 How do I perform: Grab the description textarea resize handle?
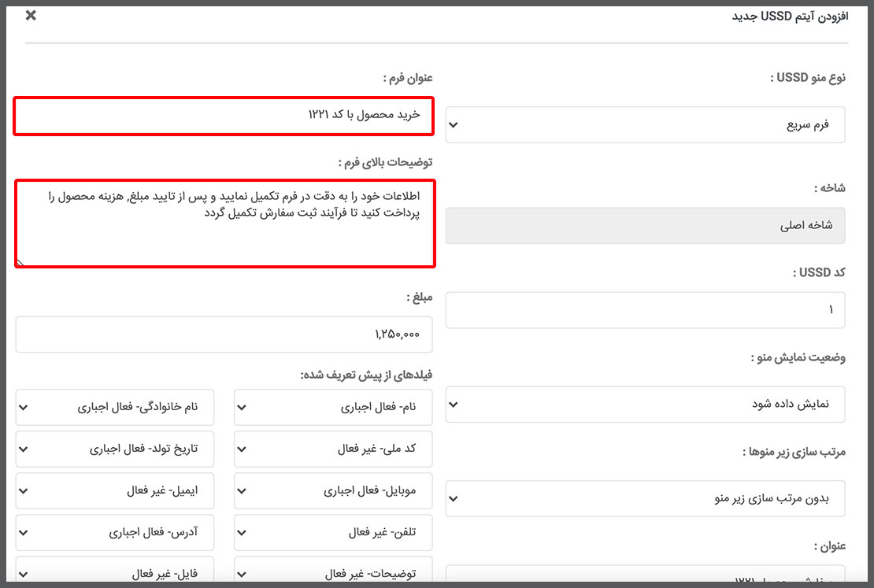point(20,263)
